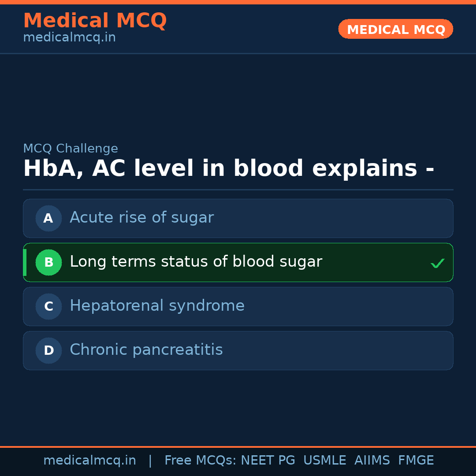
Task: Click the green accent bar on option B
Action: pyautogui.click(x=25, y=262)
